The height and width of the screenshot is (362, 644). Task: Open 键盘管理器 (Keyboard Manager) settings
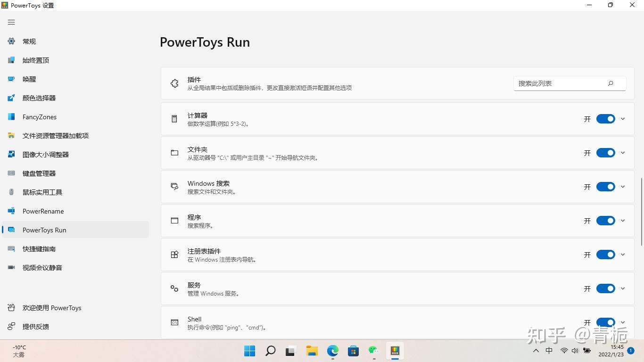pos(38,173)
